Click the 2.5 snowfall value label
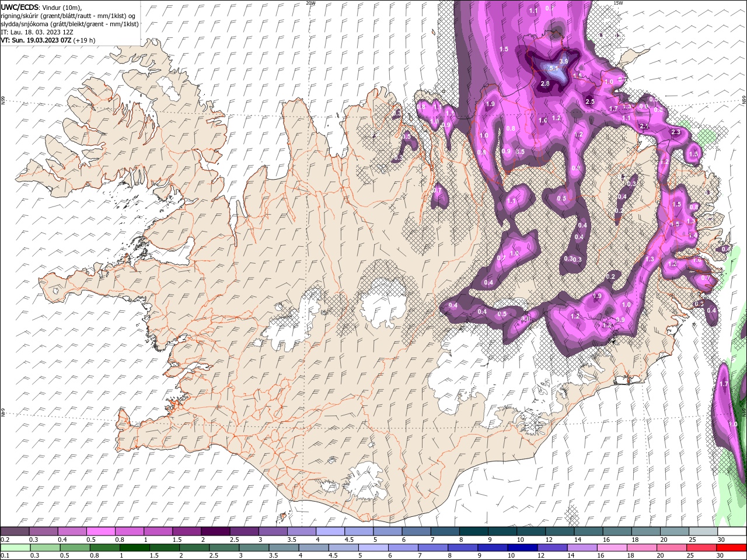The height and width of the screenshot is (560, 747). (x=589, y=101)
